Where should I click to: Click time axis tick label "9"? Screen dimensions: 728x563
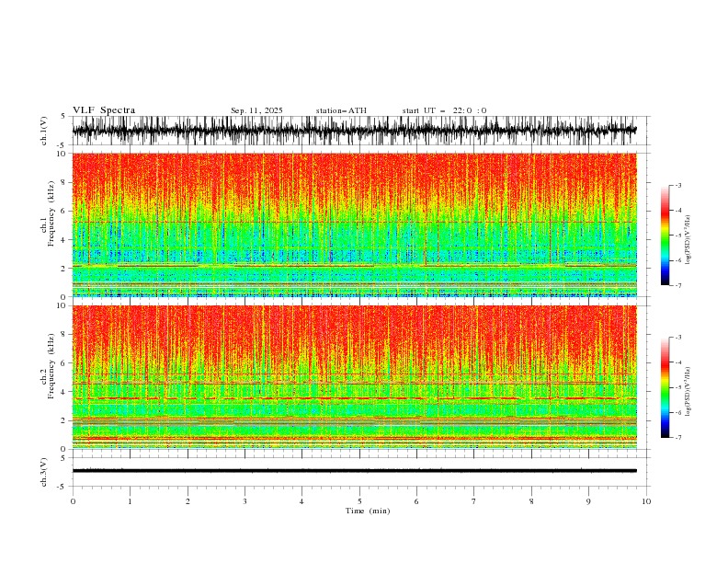pos(588,501)
